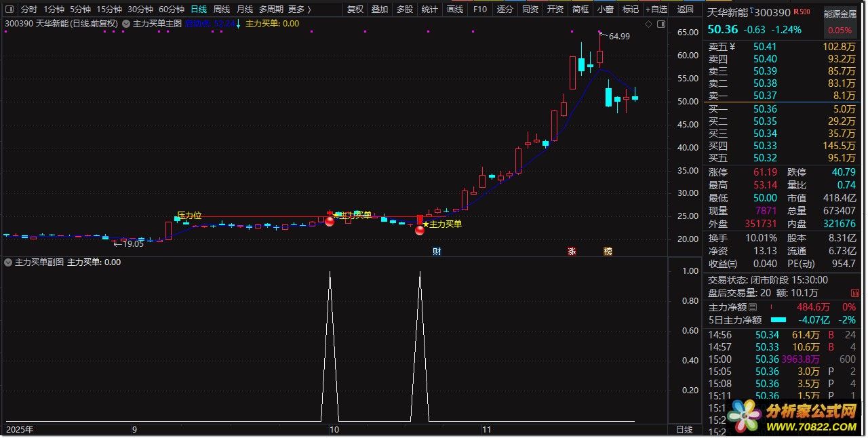Expand the 更多 periods menu

[x=298, y=9]
